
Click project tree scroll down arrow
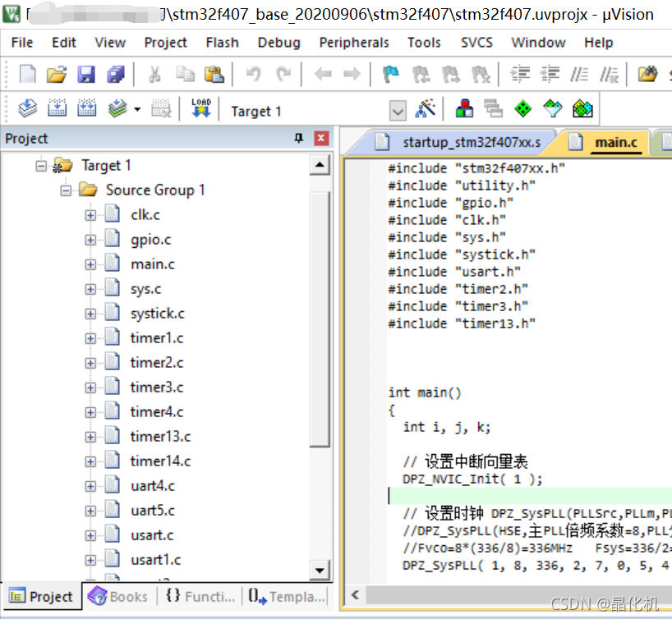tap(320, 571)
